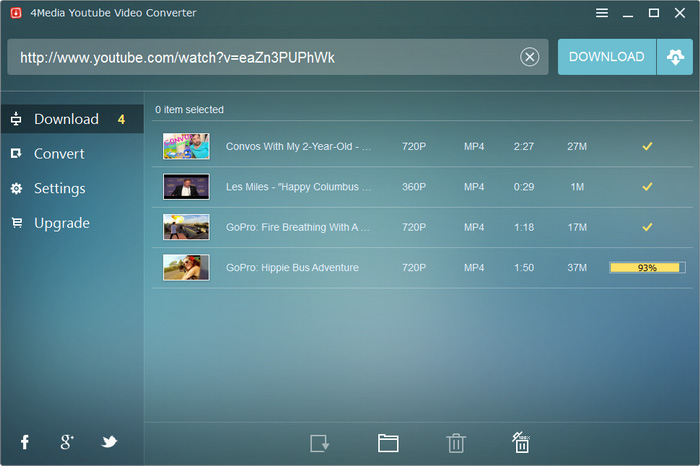
Task: Select the GoPro Fire Breathing thumbnail
Action: pos(186,227)
